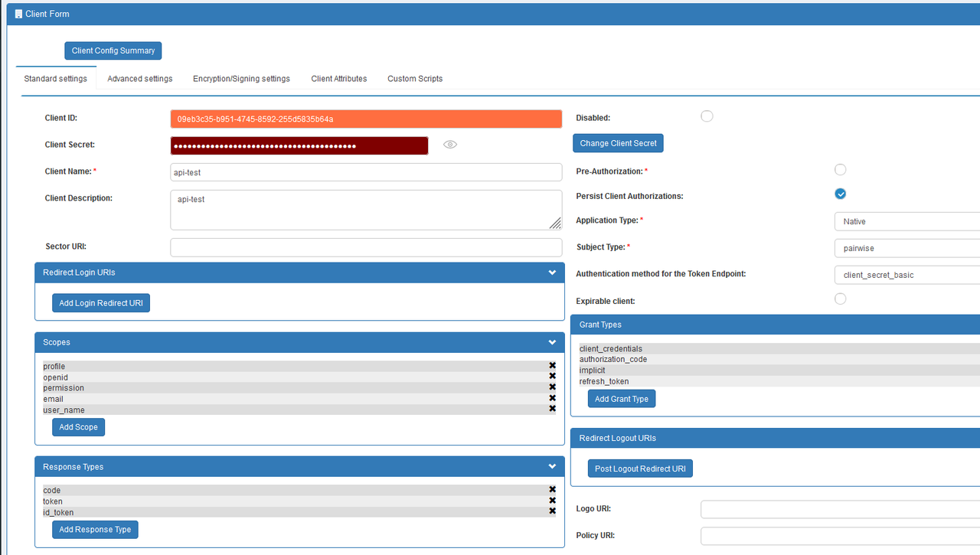Open the Subject Type dropdown
980x555 pixels.
coord(906,248)
